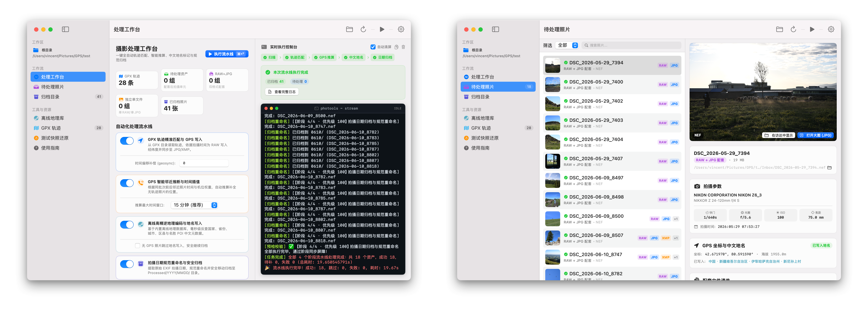Select 根目录 in 待处理照片 window sidebar
The height and width of the screenshot is (314, 868).
pyautogui.click(x=476, y=50)
